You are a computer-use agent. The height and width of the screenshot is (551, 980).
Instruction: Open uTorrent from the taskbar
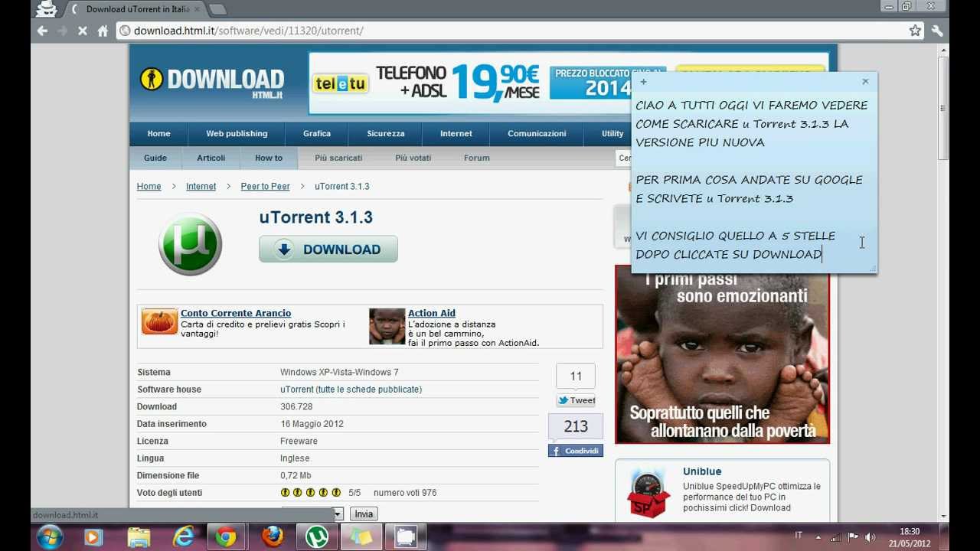click(x=316, y=537)
